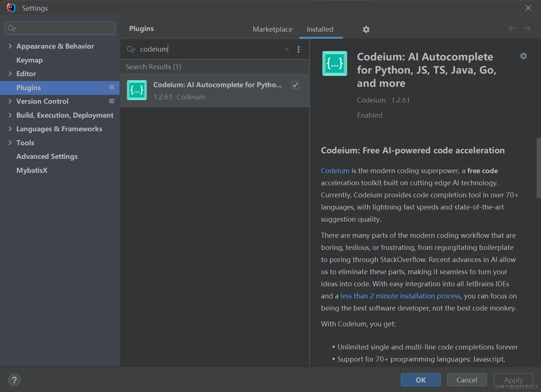541x392 pixels.
Task: Expand Languages & Frameworks section
Action: pyautogui.click(x=10, y=129)
